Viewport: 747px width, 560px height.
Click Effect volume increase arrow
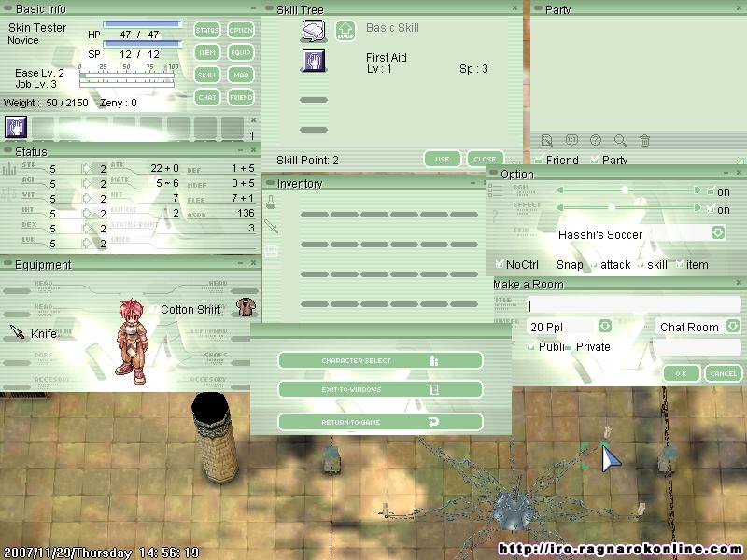point(698,207)
